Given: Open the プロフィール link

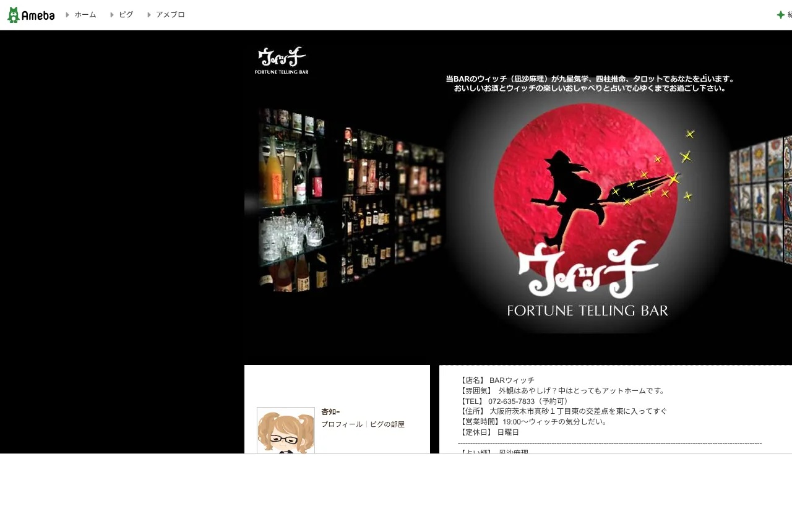Looking at the screenshot, I should point(342,424).
